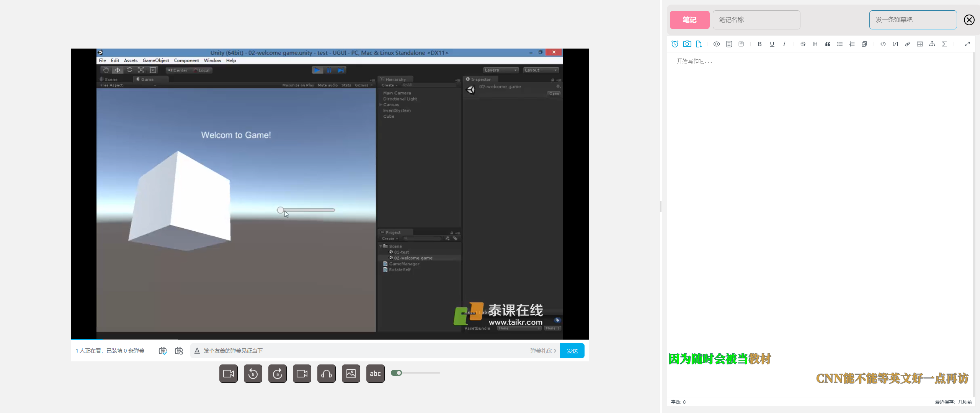Image resolution: width=980 pixels, height=413 pixels.
Task: Expand note editor to fullscreen
Action: pos(967,44)
